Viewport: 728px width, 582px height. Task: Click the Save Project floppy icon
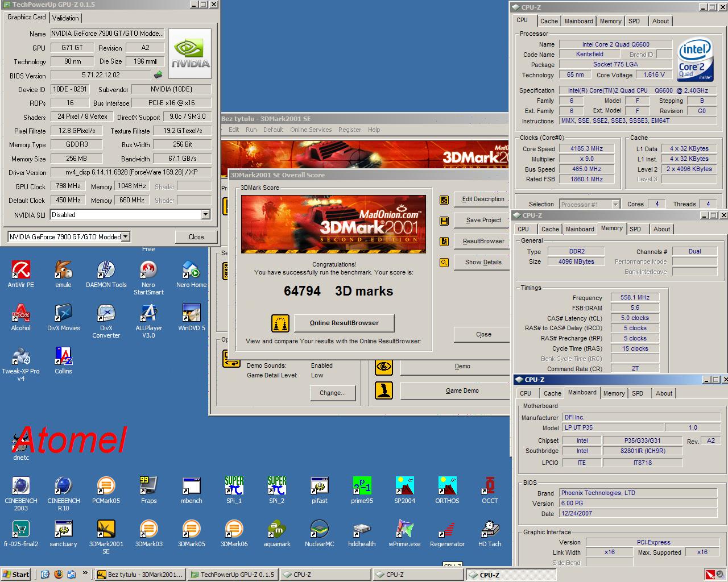tap(444, 221)
